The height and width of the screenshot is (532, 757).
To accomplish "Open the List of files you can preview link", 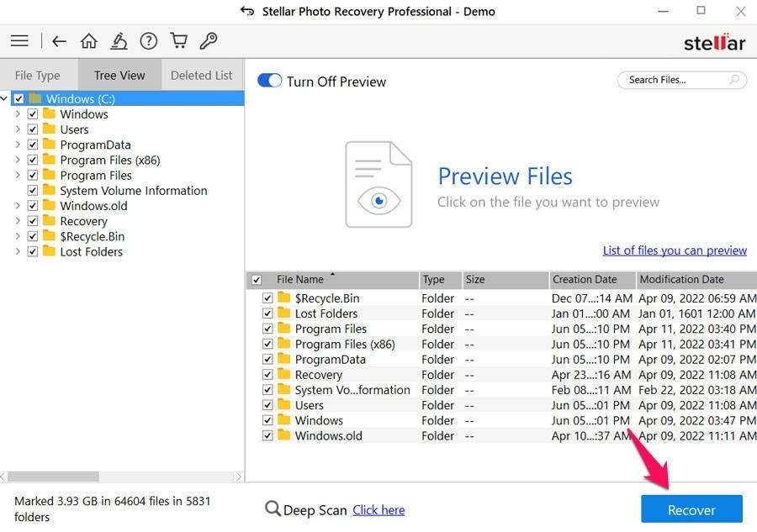I will (675, 250).
